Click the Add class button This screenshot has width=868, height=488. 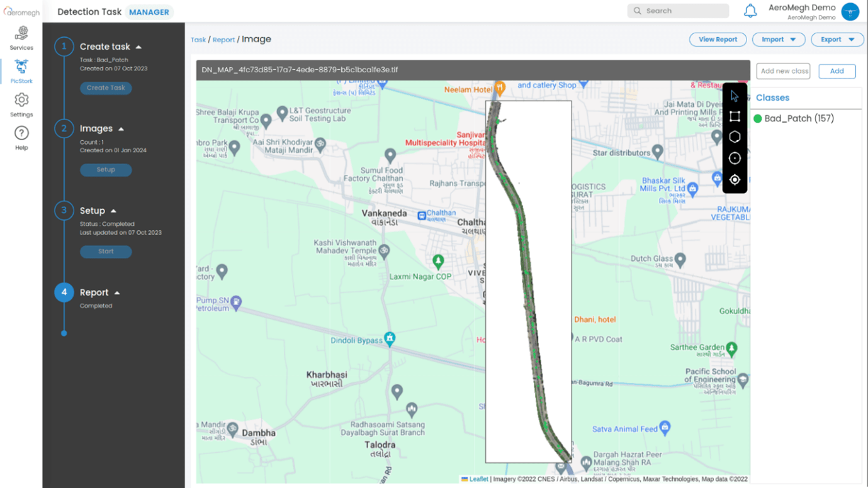pyautogui.click(x=837, y=71)
